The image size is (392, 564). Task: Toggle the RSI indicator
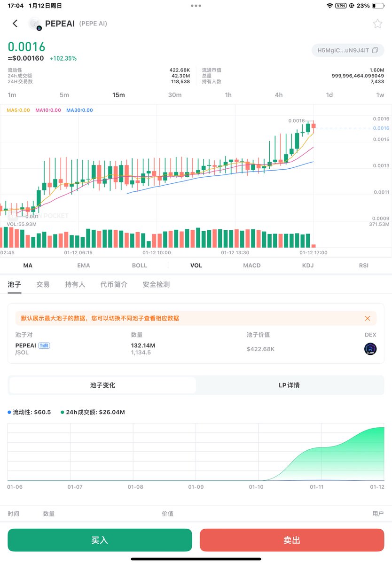pyautogui.click(x=364, y=266)
